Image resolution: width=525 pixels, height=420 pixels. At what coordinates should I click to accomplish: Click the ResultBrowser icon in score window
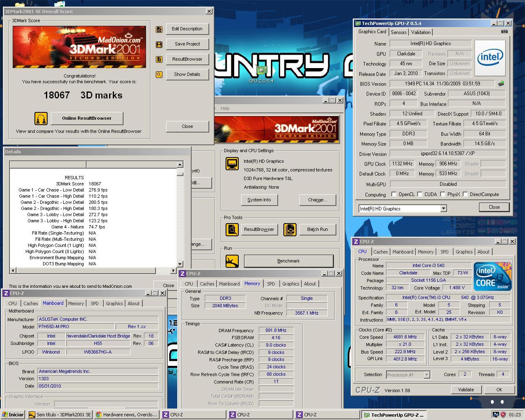[159, 59]
